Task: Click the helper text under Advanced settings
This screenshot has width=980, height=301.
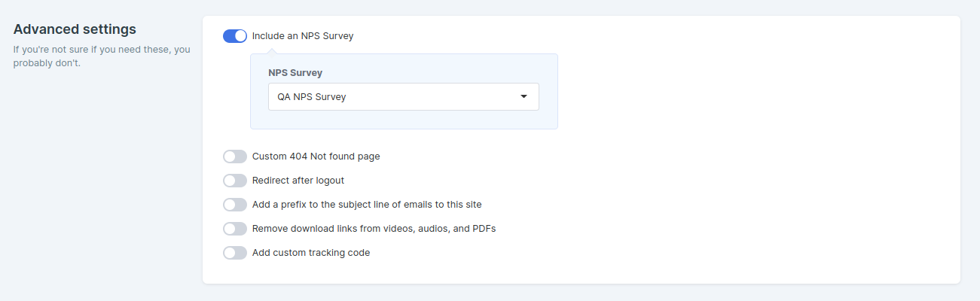Action: 102,56
